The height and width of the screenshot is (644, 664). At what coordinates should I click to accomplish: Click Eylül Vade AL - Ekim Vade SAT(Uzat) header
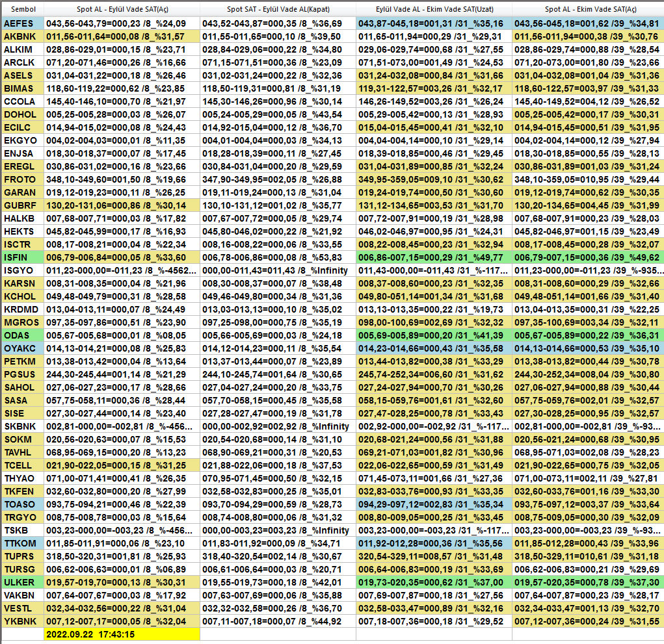point(434,9)
